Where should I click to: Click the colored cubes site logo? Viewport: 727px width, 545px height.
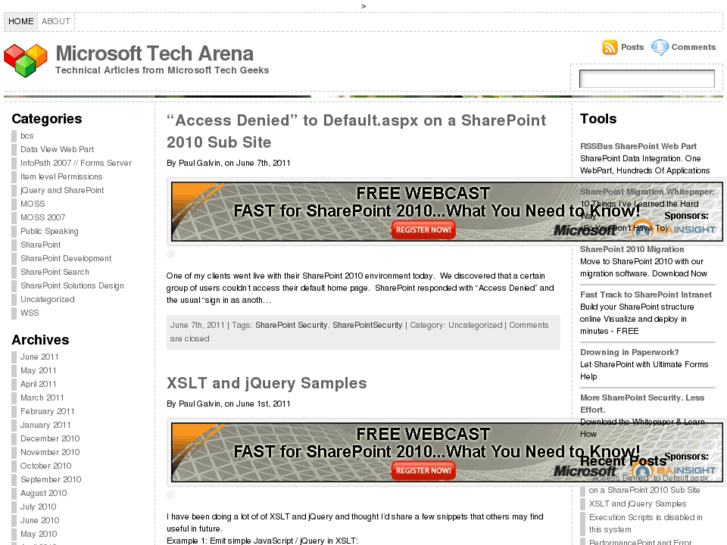coord(25,60)
